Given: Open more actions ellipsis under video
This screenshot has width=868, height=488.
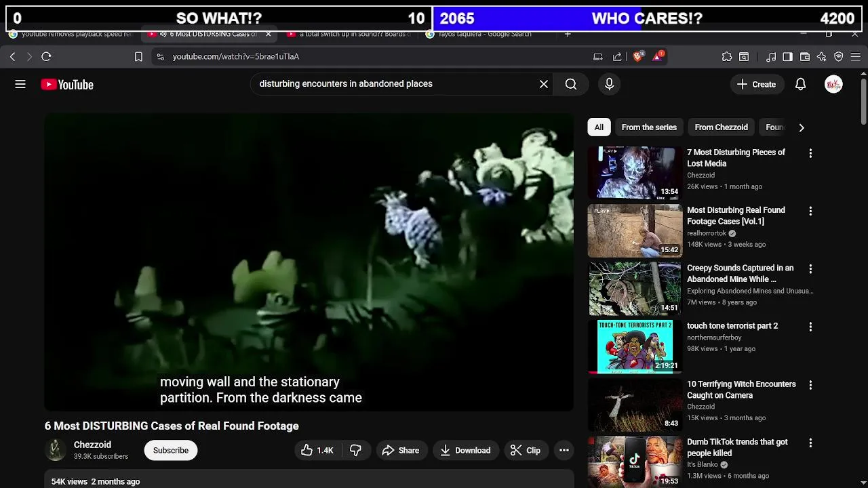Looking at the screenshot, I should coord(564,451).
